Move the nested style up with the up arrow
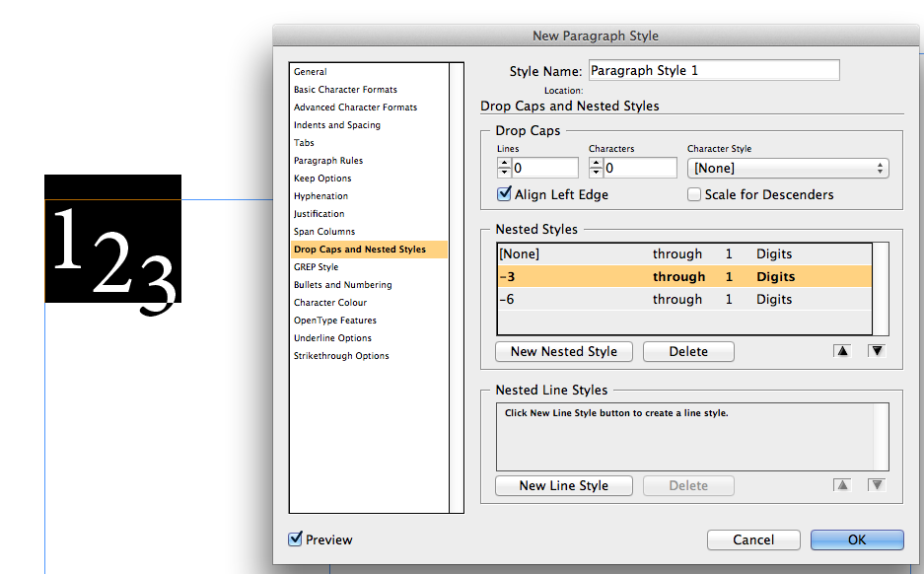The height and width of the screenshot is (574, 924). pos(843,351)
